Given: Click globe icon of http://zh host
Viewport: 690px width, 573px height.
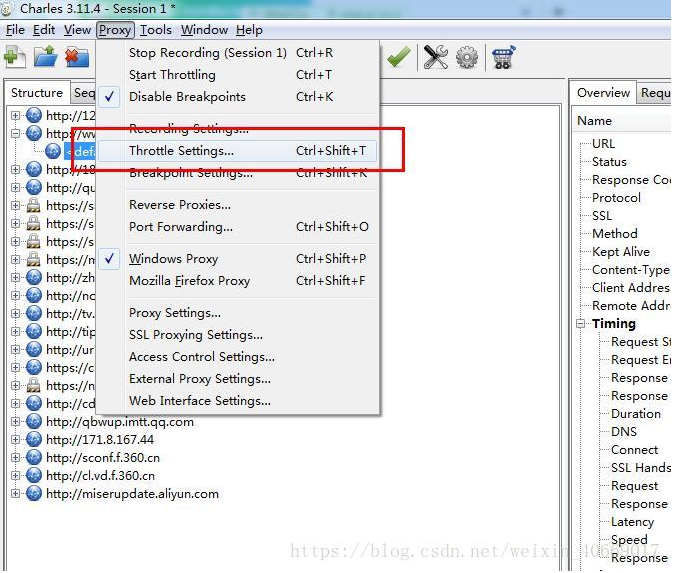Looking at the screenshot, I should coord(34,277).
